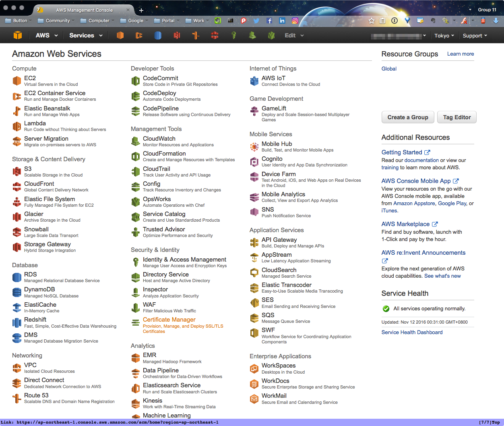Expand the Support menu

click(x=475, y=35)
